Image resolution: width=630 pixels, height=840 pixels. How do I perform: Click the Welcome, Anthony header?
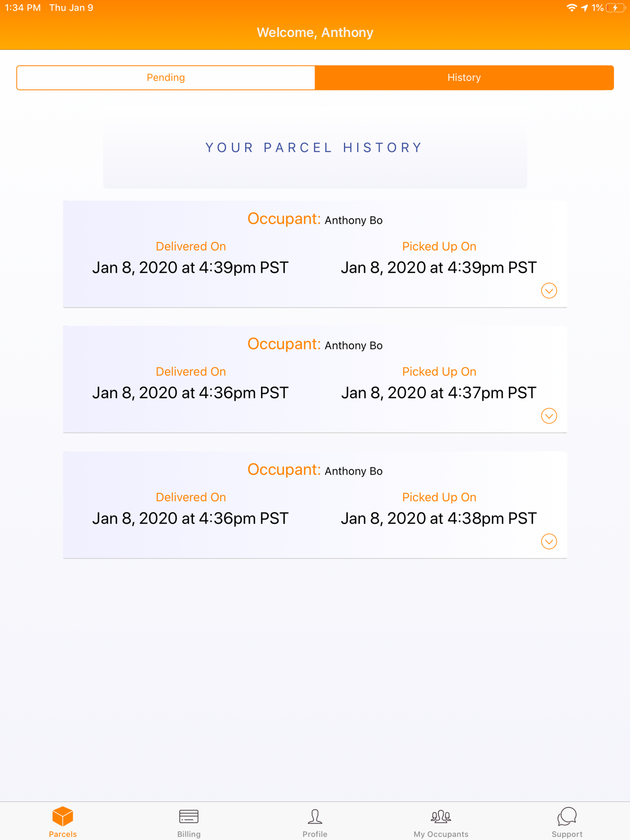point(315,32)
